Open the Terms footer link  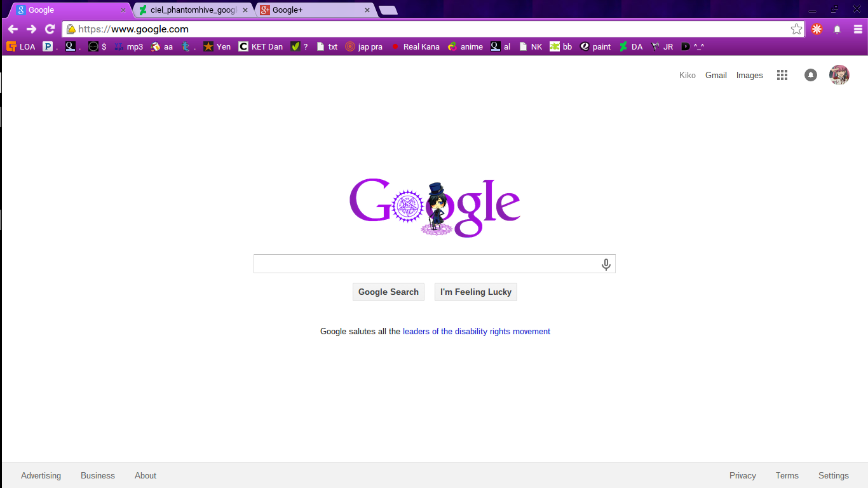(x=787, y=475)
